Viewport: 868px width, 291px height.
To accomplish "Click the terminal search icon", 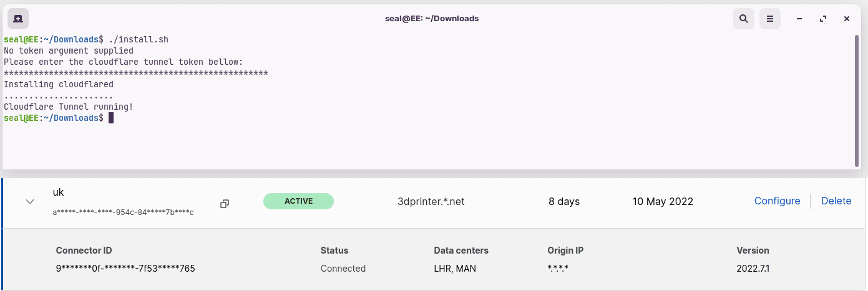I will point(743,19).
